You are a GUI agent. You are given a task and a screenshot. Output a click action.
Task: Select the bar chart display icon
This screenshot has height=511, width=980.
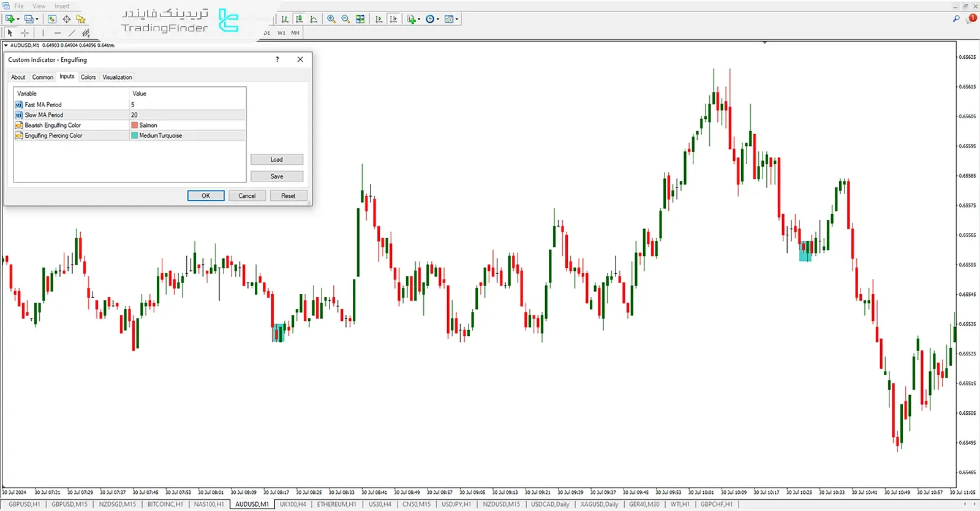(x=285, y=19)
